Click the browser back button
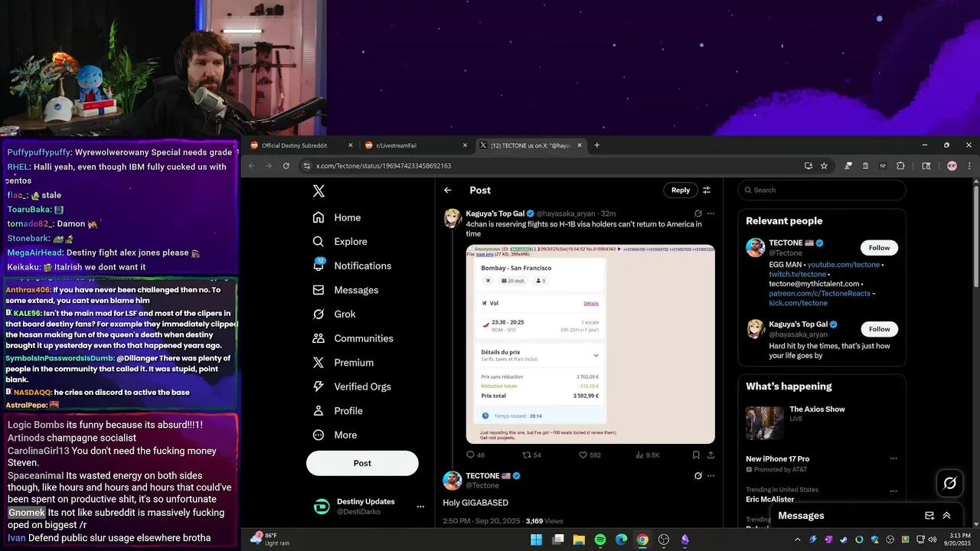Image resolution: width=980 pixels, height=551 pixels. point(251,166)
